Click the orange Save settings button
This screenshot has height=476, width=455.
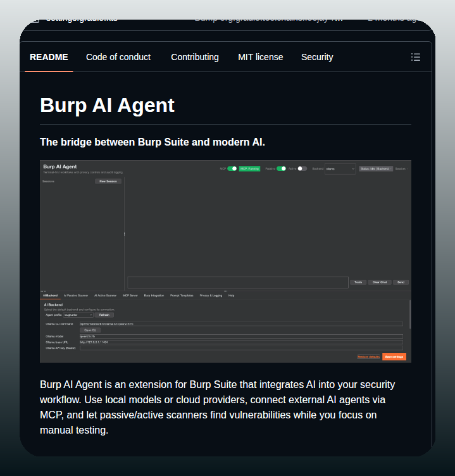(394, 357)
